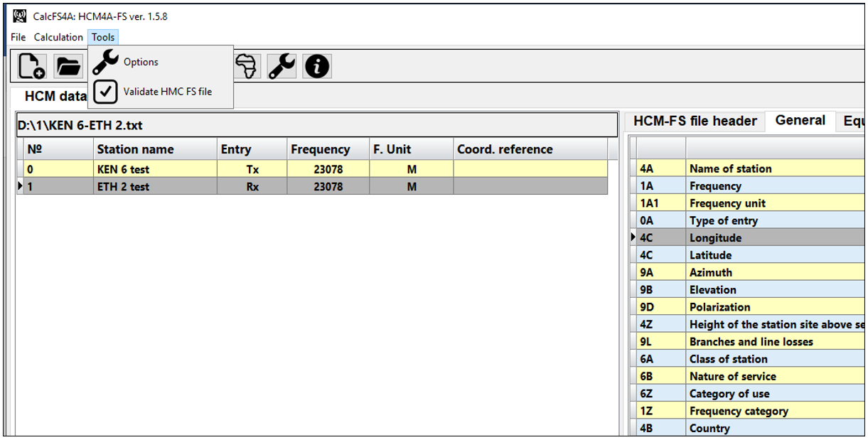The image size is (868, 440).
Task: Open the Calculation menu
Action: pyautogui.click(x=58, y=37)
